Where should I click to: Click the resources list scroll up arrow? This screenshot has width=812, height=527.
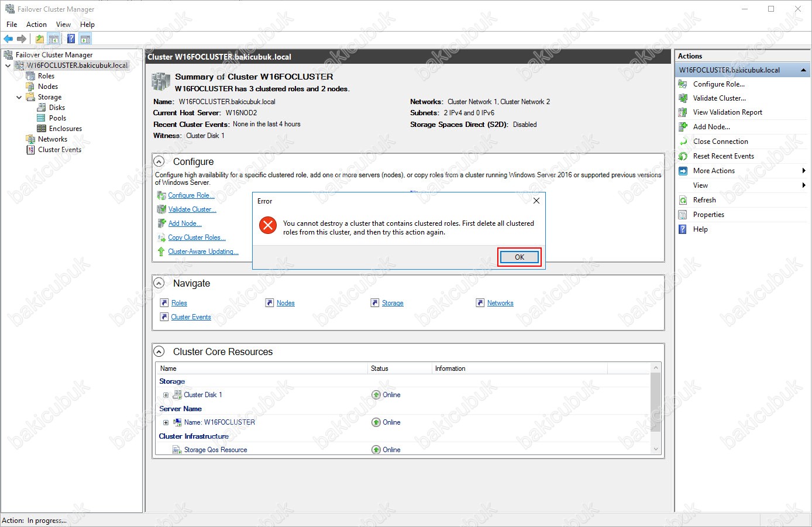pos(656,368)
